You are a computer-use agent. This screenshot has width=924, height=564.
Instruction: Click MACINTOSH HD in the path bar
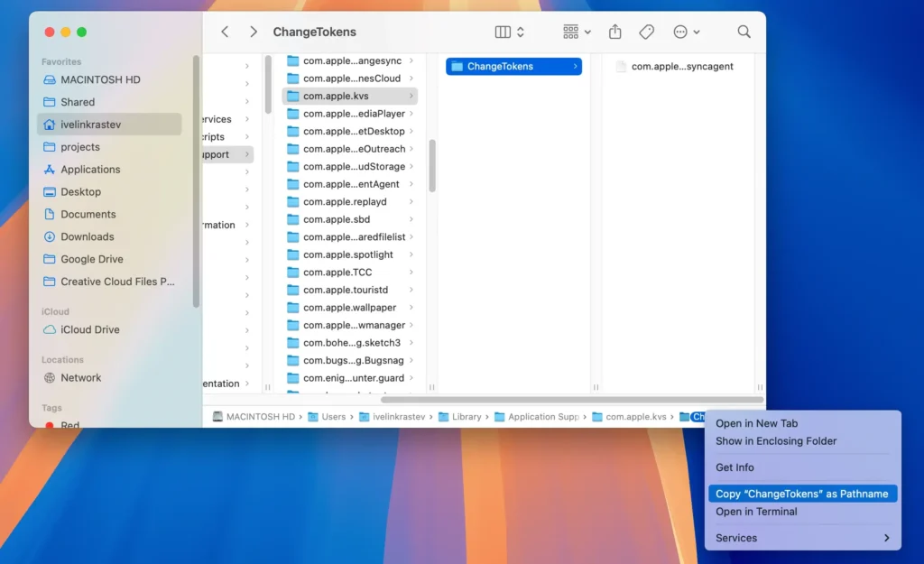[x=254, y=417]
